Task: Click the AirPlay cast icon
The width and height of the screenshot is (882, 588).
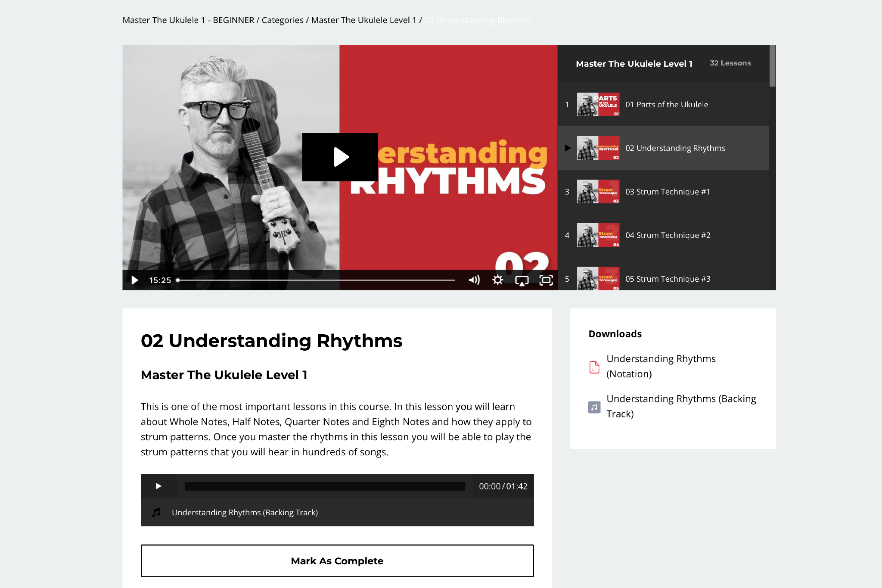Action: coord(522,280)
